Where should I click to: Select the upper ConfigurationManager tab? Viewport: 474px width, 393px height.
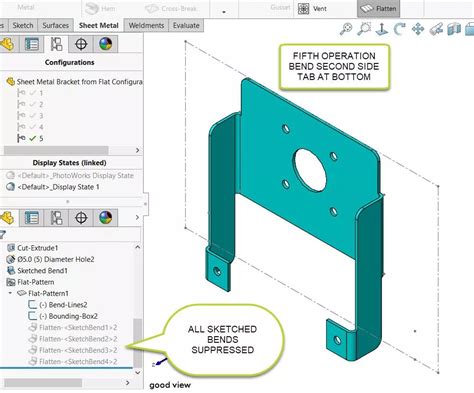tap(56, 44)
